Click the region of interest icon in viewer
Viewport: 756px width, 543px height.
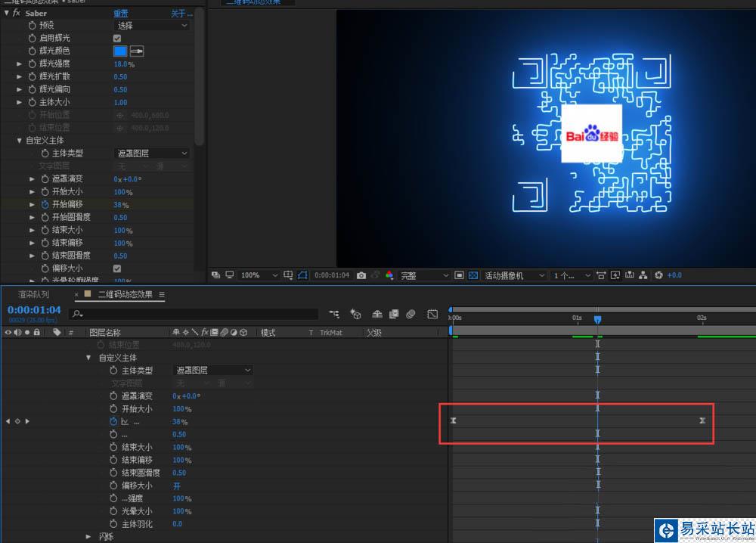pos(459,275)
